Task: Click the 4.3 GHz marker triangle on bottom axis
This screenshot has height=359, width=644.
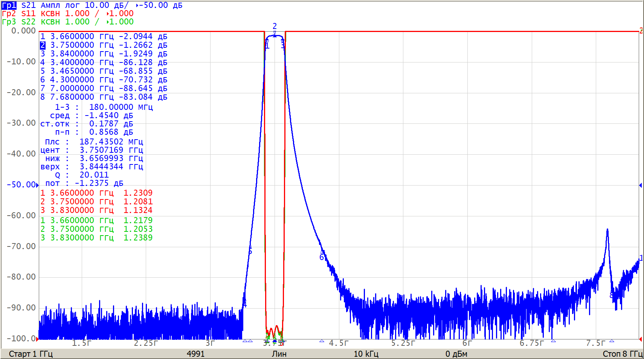Action: [322, 341]
